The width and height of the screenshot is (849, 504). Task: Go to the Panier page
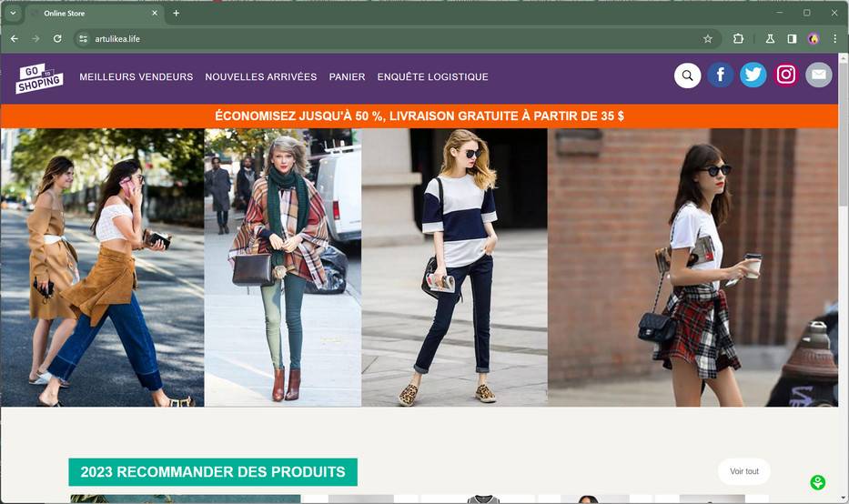pos(347,76)
